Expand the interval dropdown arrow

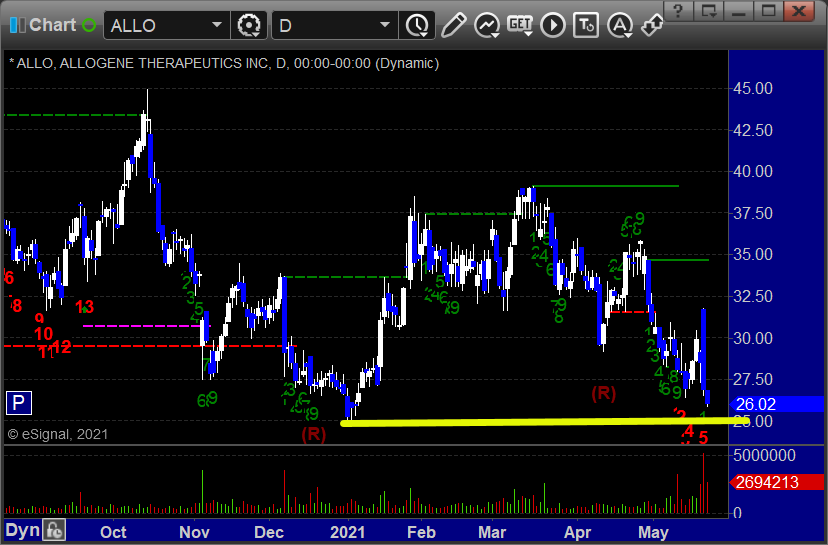385,25
